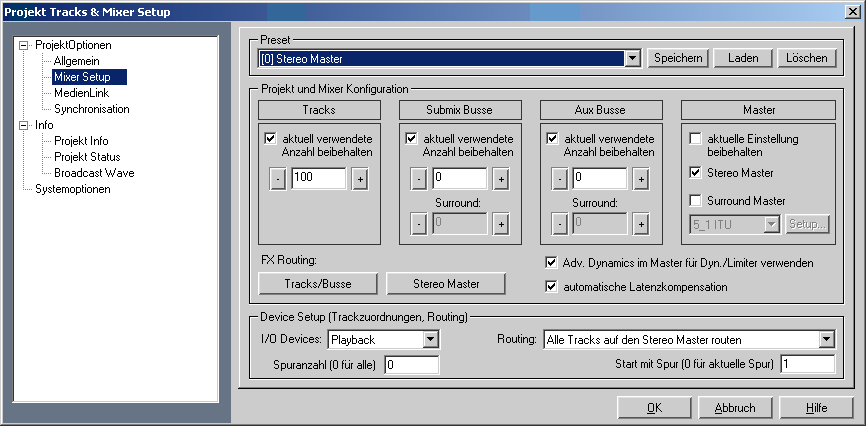Expand the Routing dropdown menu
The width and height of the screenshot is (866, 426).
tap(826, 340)
